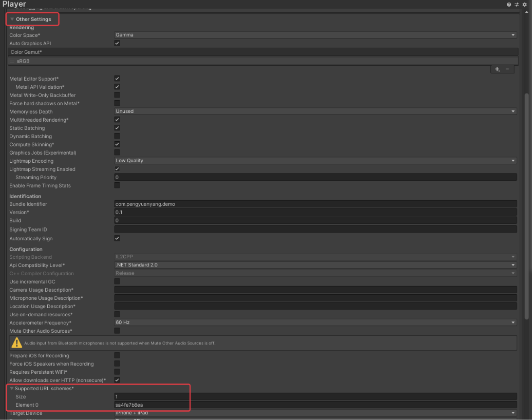Image resolution: width=532 pixels, height=420 pixels.
Task: Remove Color Gamut entry with minus
Action: tap(507, 69)
